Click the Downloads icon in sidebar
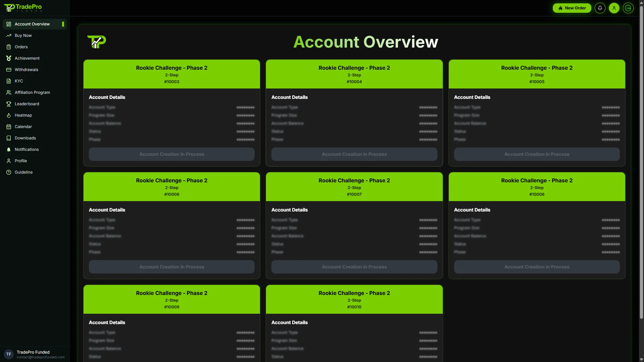 pyautogui.click(x=9, y=138)
